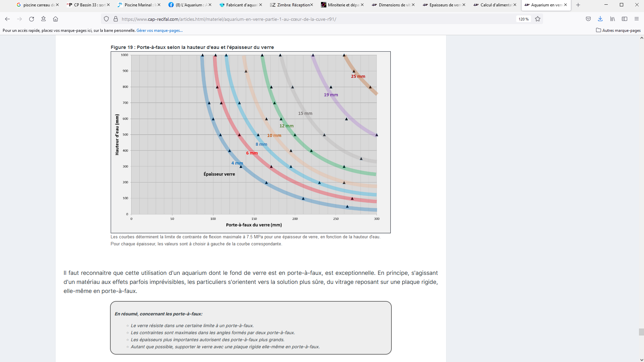The height and width of the screenshot is (362, 644).
Task: Click the back navigation arrow
Action: (7, 19)
